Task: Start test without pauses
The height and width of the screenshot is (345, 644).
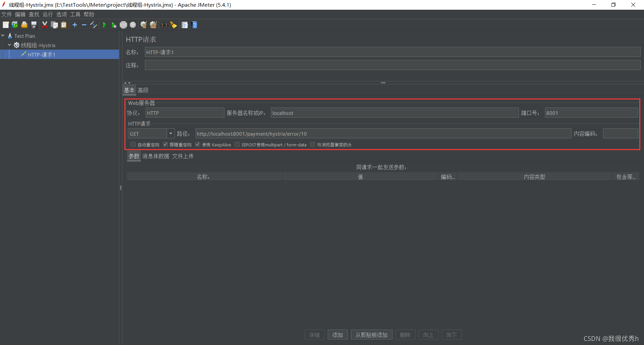Action: pyautogui.click(x=114, y=25)
